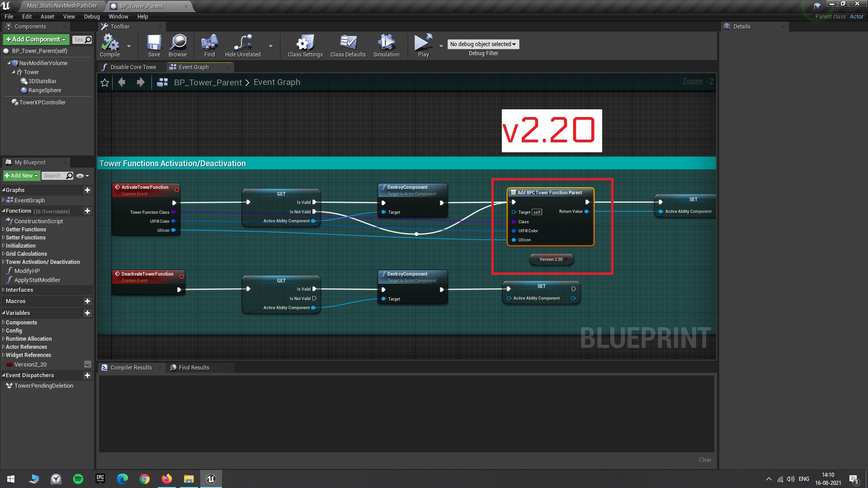The height and width of the screenshot is (488, 868).
Task: Add a new macro with plus icon
Action: (x=87, y=301)
